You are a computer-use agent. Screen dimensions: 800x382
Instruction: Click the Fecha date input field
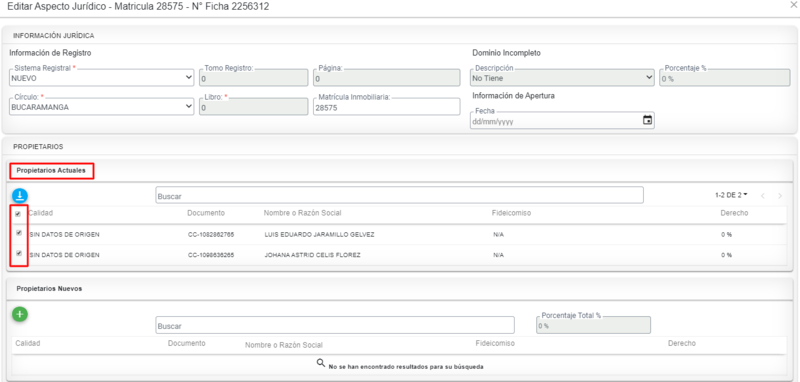point(562,120)
